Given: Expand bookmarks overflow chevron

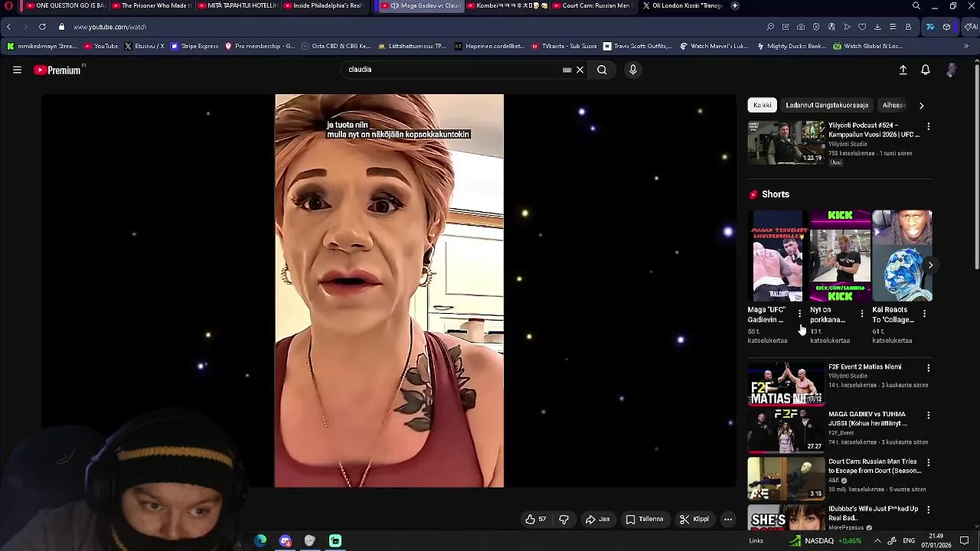Looking at the screenshot, I should click(966, 46).
